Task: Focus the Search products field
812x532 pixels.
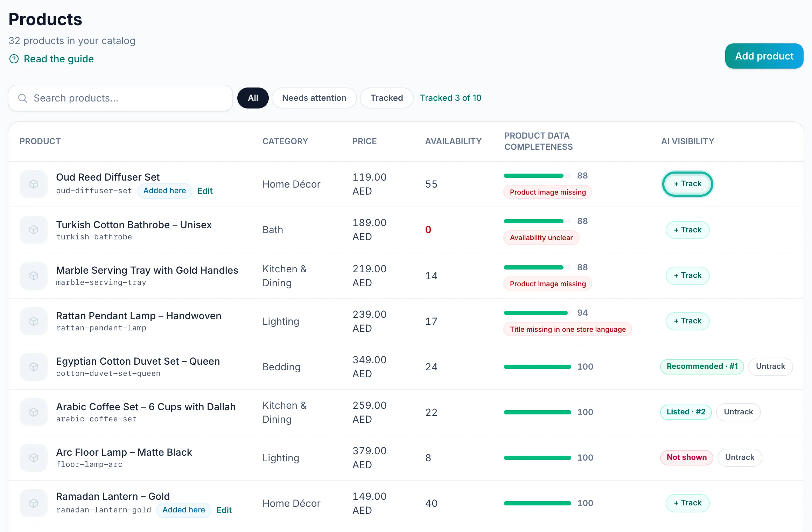Action: click(x=120, y=98)
